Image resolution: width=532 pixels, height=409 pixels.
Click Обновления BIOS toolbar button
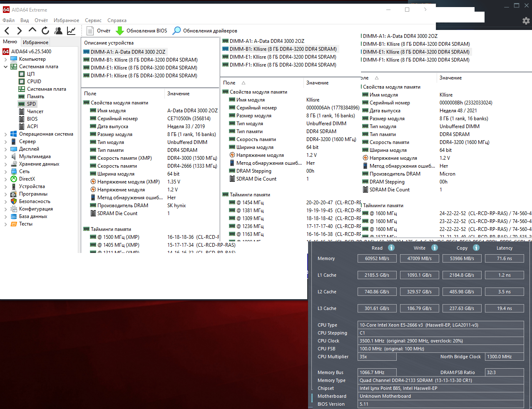point(142,30)
